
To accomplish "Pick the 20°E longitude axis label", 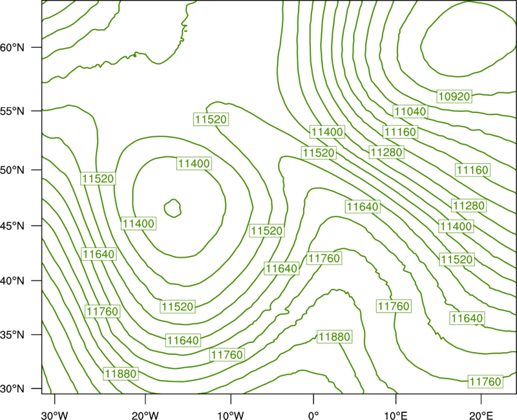I will [x=481, y=415].
